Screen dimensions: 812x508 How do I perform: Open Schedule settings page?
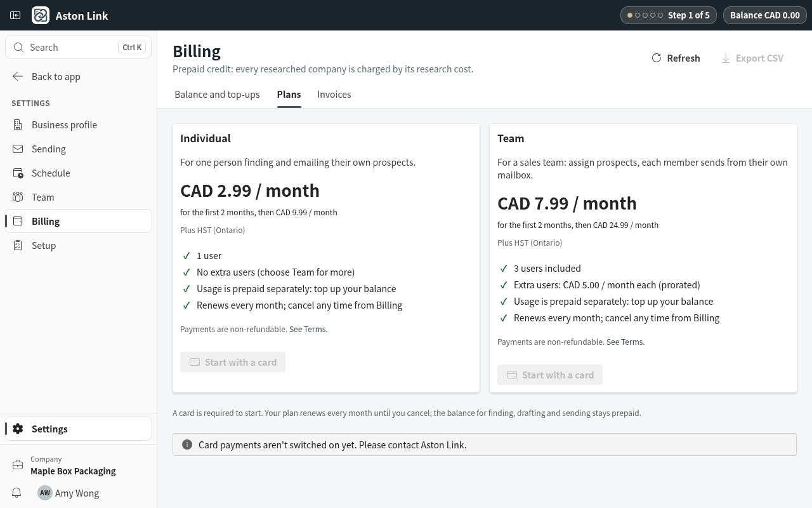[x=79, y=173]
